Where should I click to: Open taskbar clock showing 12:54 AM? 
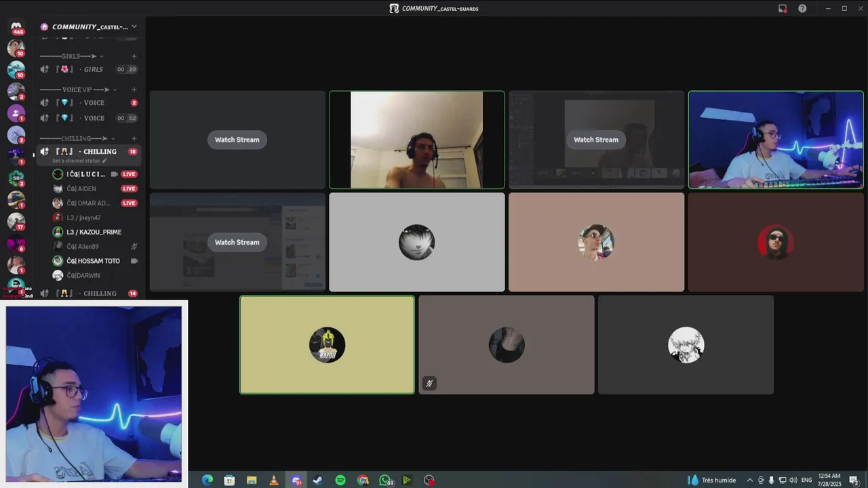click(x=829, y=480)
